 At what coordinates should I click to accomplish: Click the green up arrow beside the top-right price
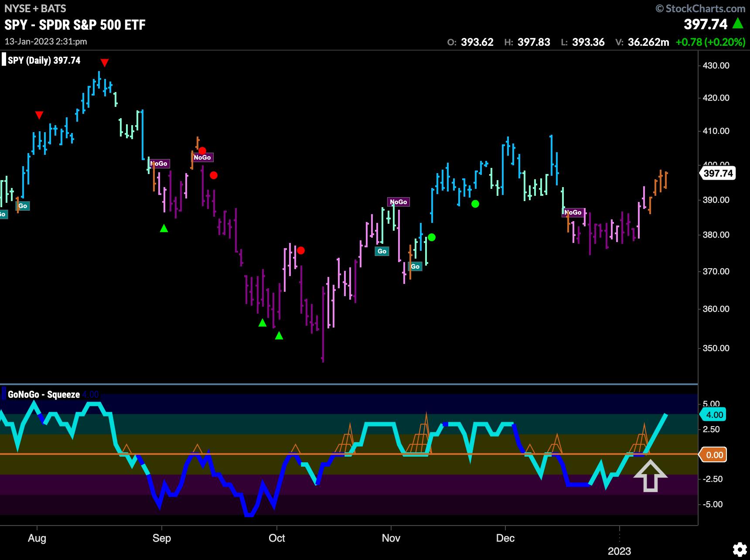click(x=738, y=24)
